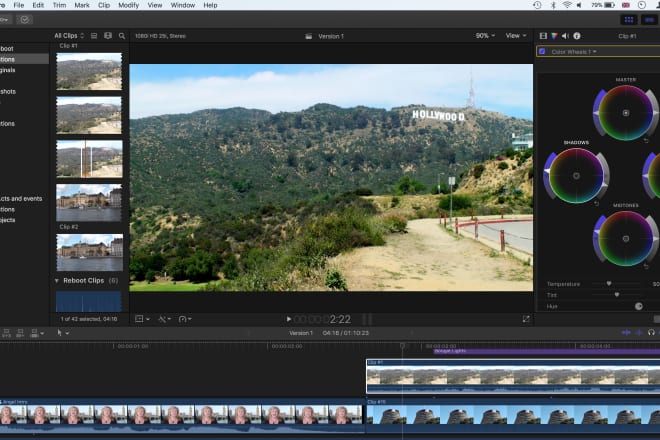Viewport: 660px width, 440px height.
Task: Open the Video inspector tab icon
Action: [x=543, y=36]
